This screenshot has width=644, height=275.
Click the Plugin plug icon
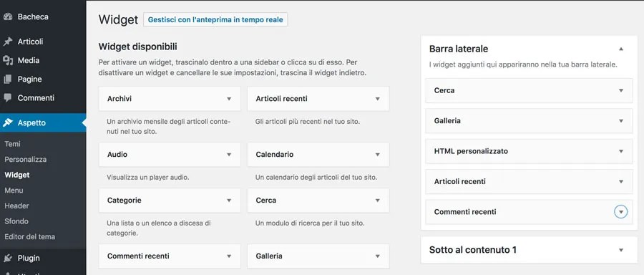(x=8, y=258)
